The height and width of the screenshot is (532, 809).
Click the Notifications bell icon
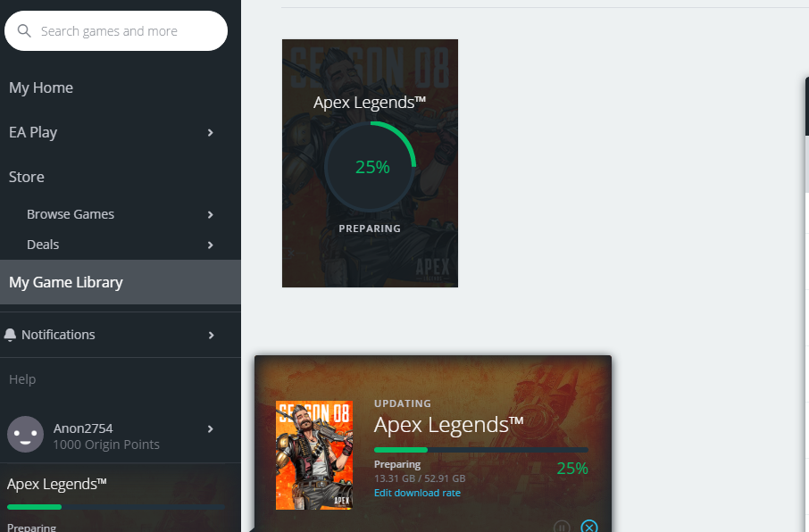pyautogui.click(x=10, y=335)
